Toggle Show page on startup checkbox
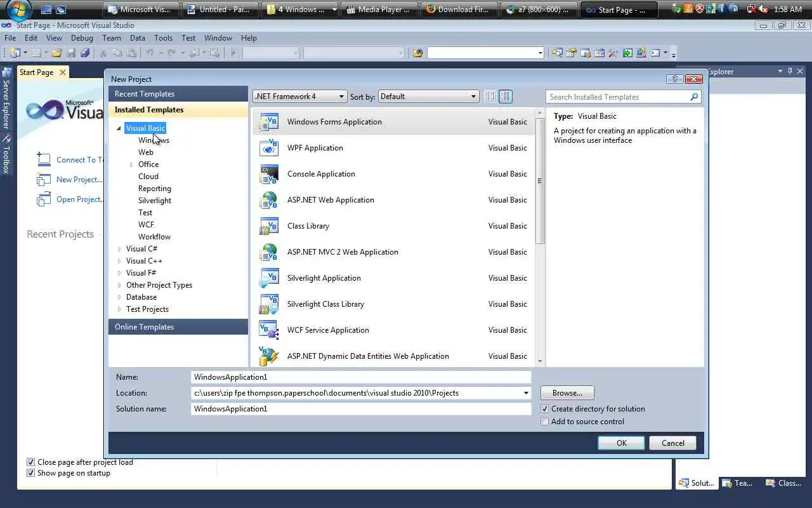812x508 pixels. (30, 473)
